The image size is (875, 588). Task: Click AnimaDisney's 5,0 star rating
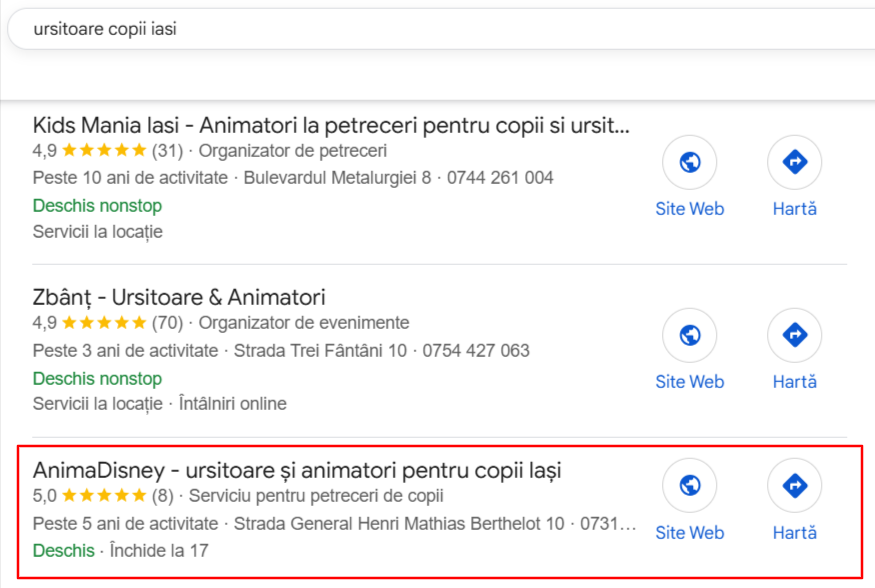point(103,495)
